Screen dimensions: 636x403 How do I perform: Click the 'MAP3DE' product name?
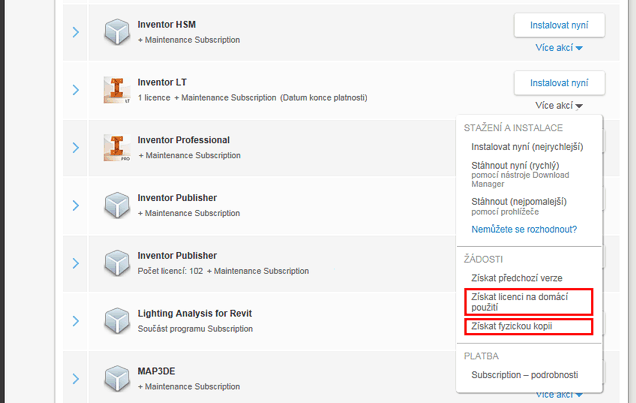pyautogui.click(x=156, y=371)
